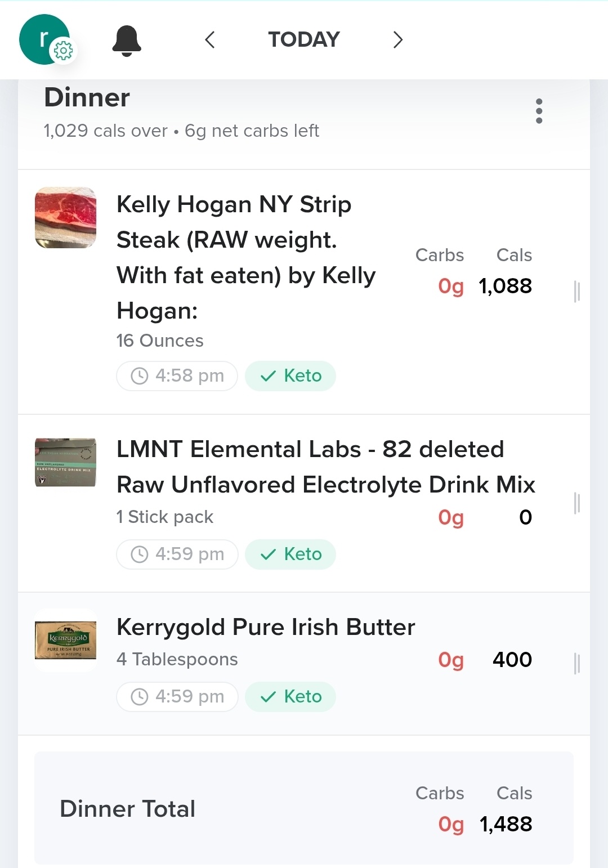
Task: Tap the LMNT drink mix drag handle
Action: pyautogui.click(x=576, y=503)
